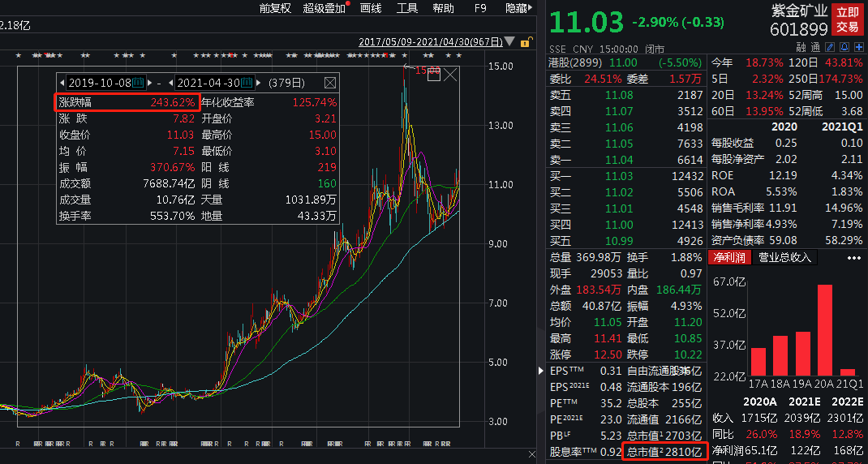Image resolution: width=868 pixels, height=464 pixels.
Task: Click the 融 margin indicator
Action: (x=801, y=47)
